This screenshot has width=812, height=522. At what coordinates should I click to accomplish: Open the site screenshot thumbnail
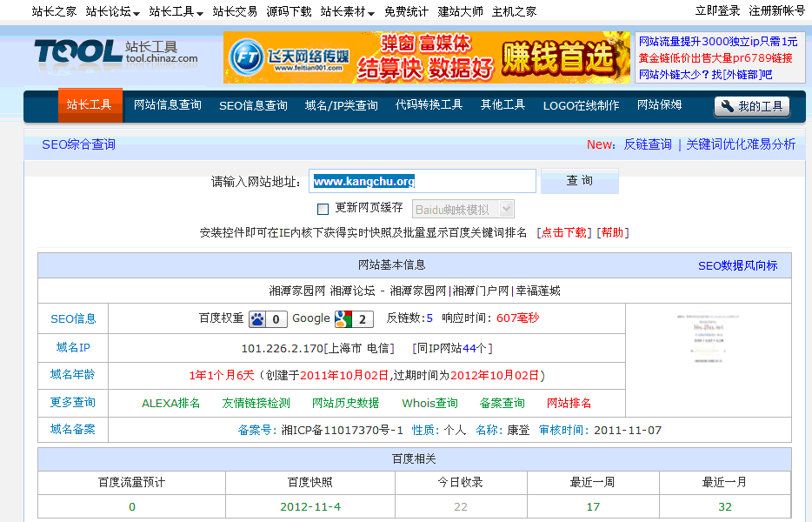tap(708, 337)
